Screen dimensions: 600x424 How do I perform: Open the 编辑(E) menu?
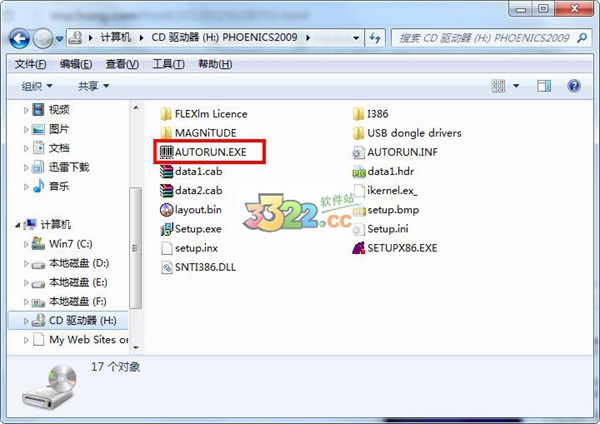76,64
